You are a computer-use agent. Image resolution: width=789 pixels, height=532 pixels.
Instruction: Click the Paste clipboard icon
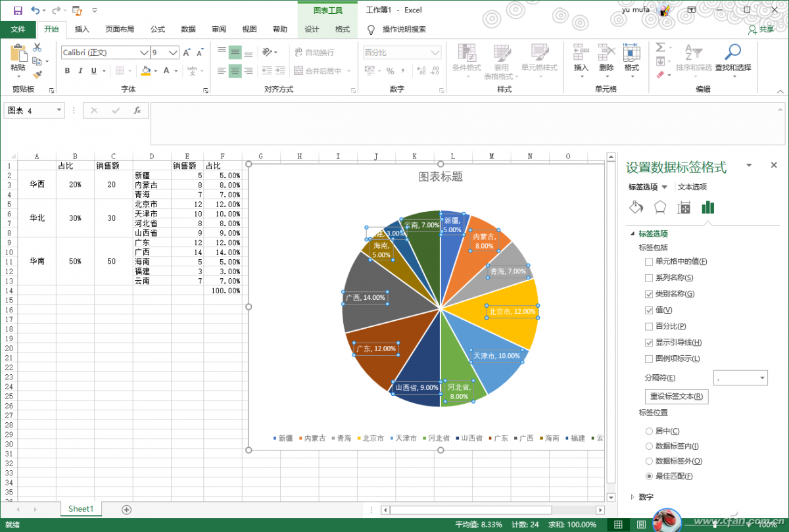coord(18,53)
